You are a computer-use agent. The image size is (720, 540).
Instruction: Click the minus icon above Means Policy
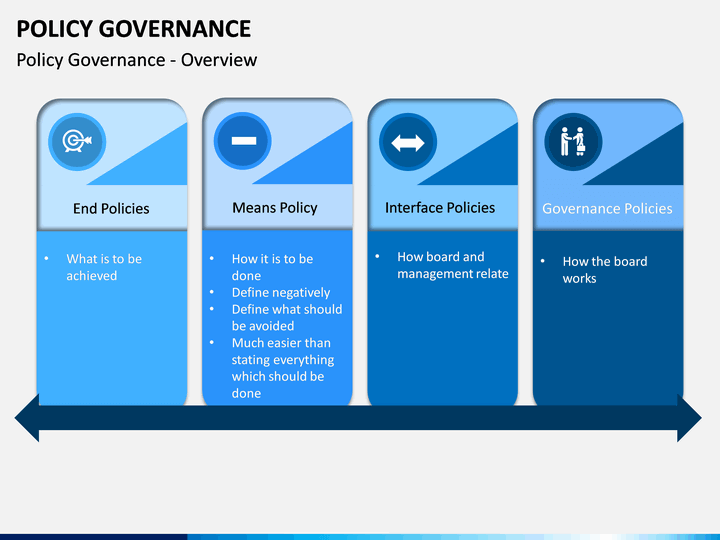coord(243,141)
